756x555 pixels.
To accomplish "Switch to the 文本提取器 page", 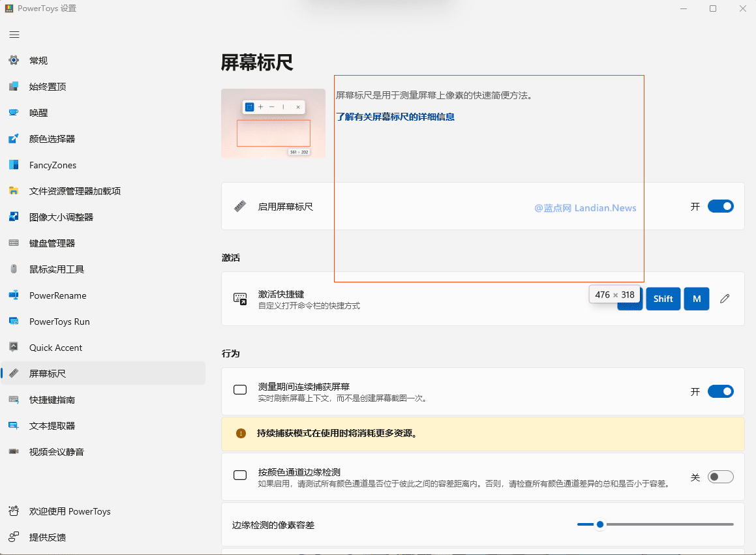I will pos(52,426).
